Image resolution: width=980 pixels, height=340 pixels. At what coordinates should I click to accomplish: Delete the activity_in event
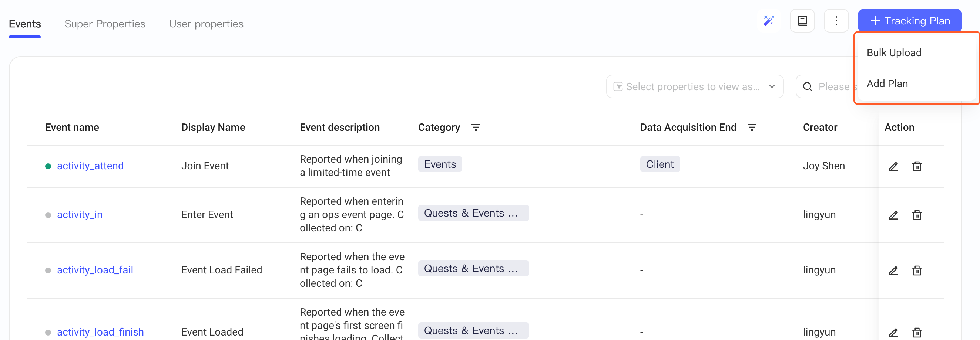point(917,215)
